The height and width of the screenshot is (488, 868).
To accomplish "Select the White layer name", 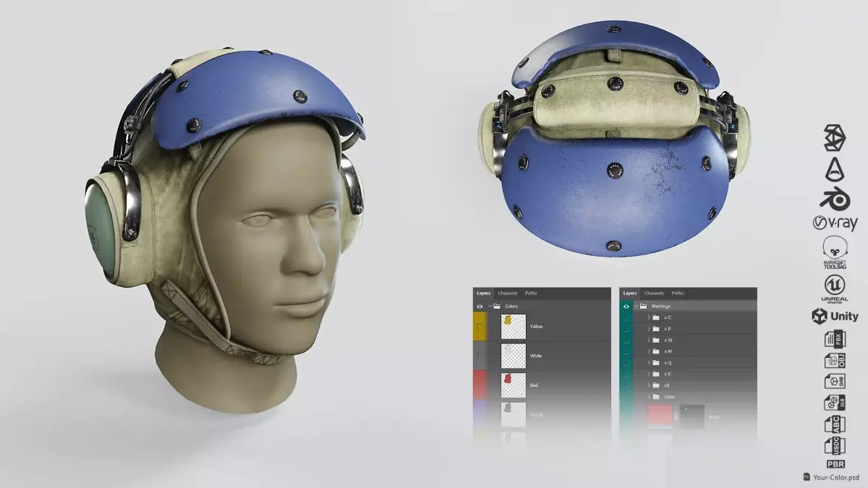I will click(x=536, y=356).
